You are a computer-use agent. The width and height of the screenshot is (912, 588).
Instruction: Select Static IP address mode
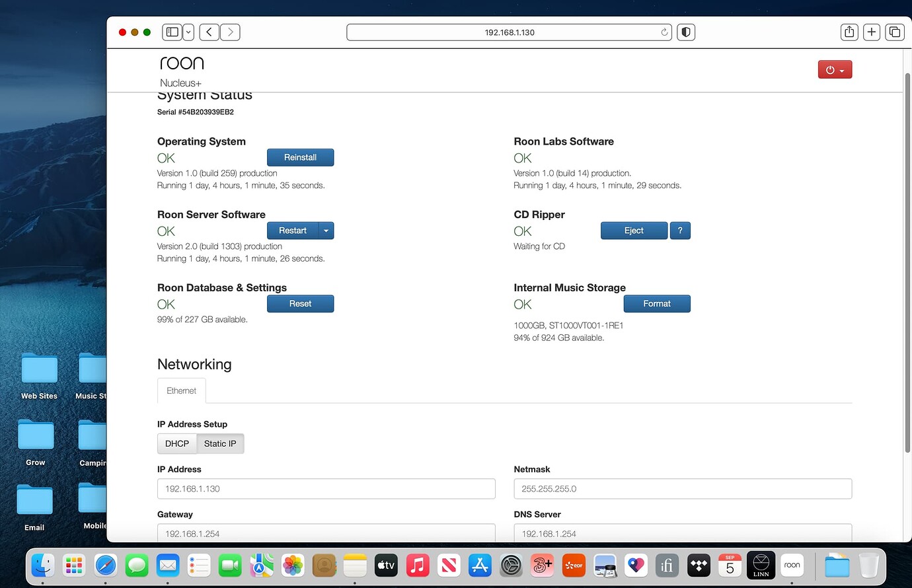pos(220,444)
